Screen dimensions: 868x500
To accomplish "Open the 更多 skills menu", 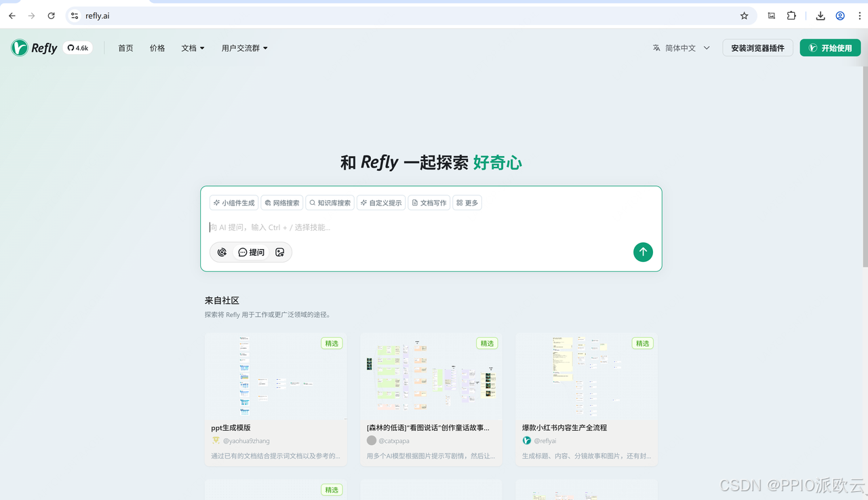I will tap(467, 203).
